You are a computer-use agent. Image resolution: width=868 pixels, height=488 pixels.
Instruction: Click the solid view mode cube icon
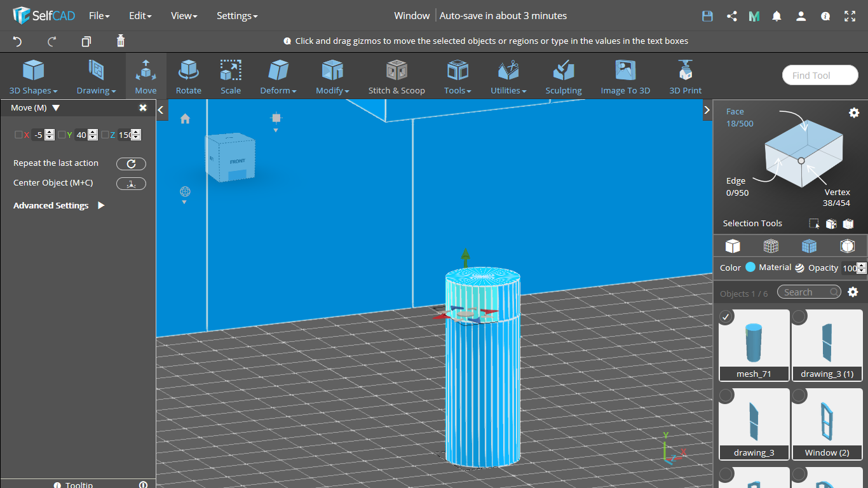733,246
